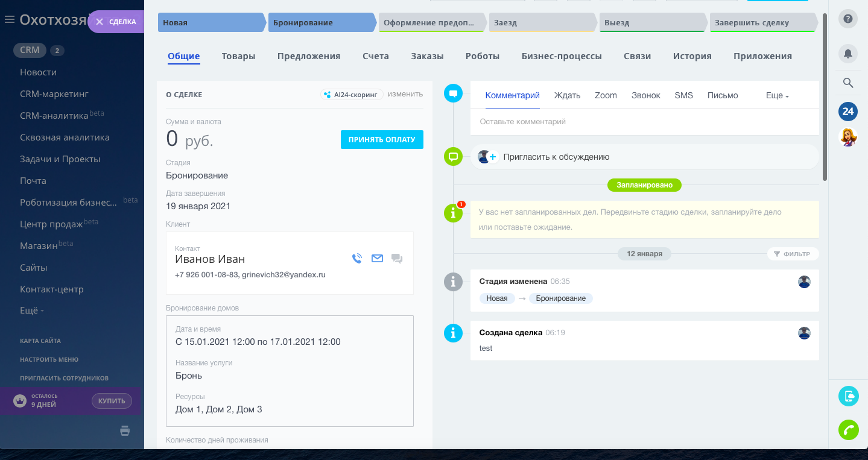The height and width of the screenshot is (460, 868).
Task: Click the Оставьте комментарий input field
Action: click(644, 122)
